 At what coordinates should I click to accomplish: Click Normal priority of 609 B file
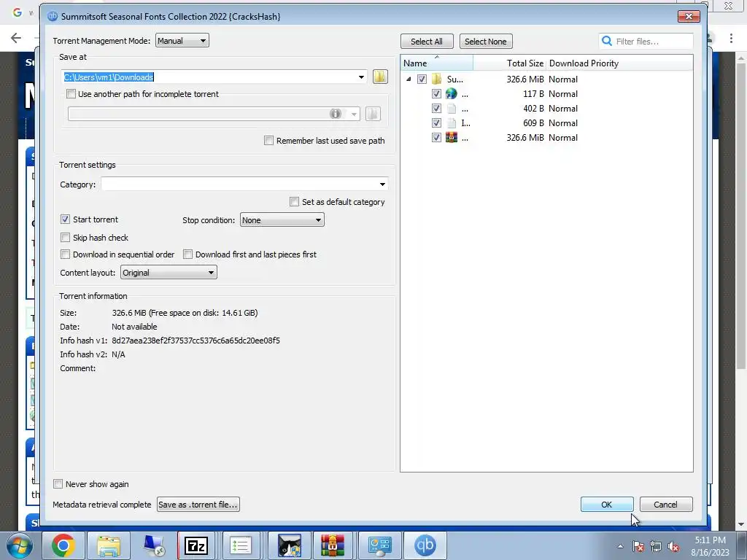click(563, 122)
